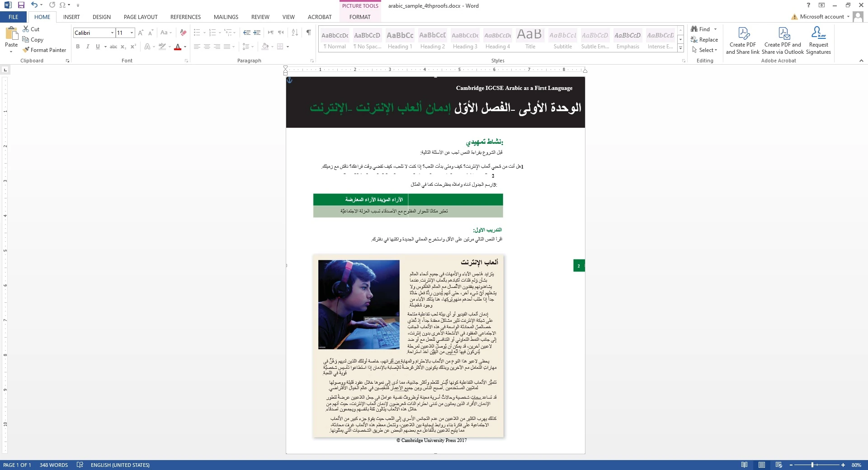Screen dimensions: 868x470
Task: Click the zoom slider handle
Action: tap(812, 465)
